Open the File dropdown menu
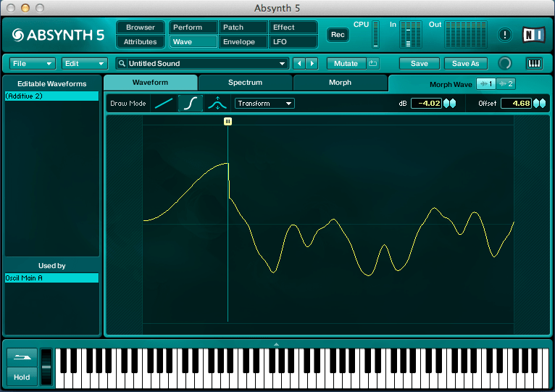The image size is (555, 392). click(32, 64)
